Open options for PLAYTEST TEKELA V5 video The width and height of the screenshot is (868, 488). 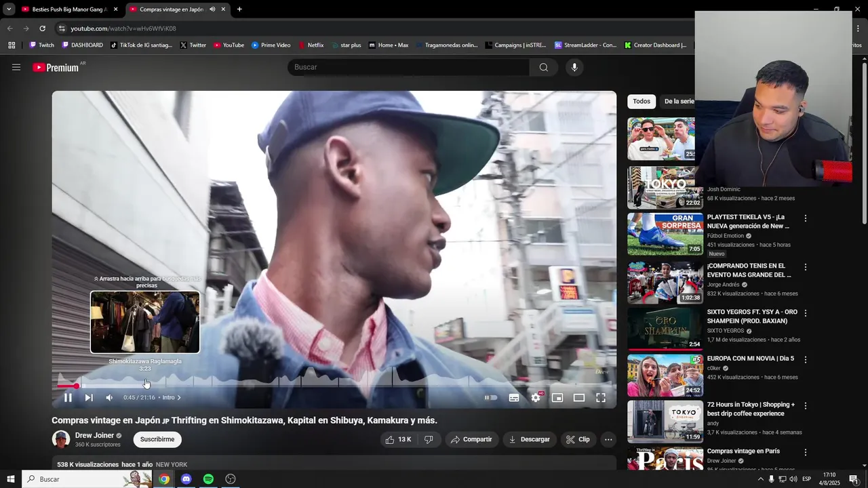click(806, 218)
